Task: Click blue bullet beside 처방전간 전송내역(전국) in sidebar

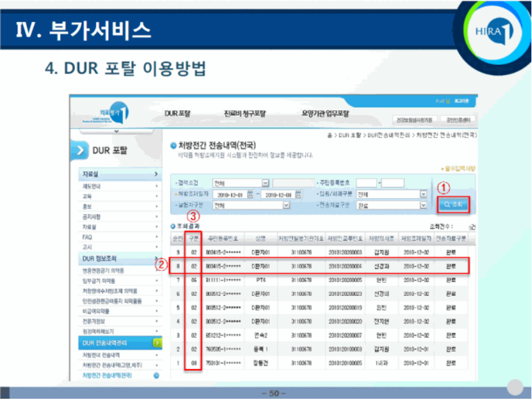Action: [157, 376]
